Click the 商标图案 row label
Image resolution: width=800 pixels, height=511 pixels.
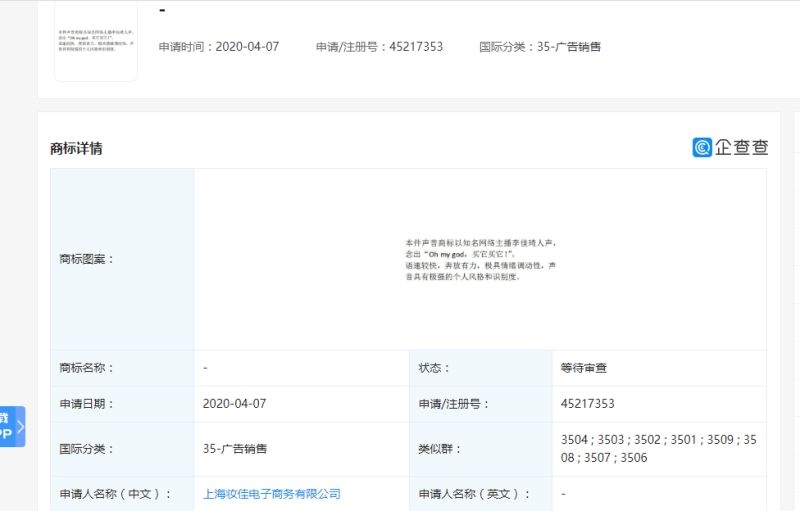tap(88, 259)
